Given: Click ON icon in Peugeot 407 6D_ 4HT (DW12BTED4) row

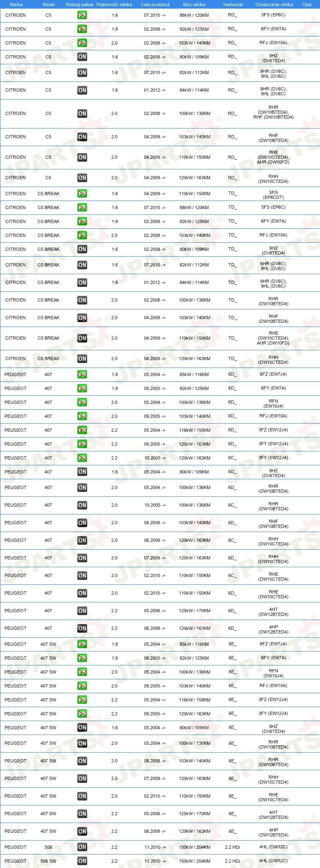Looking at the screenshot, I should point(82,611).
